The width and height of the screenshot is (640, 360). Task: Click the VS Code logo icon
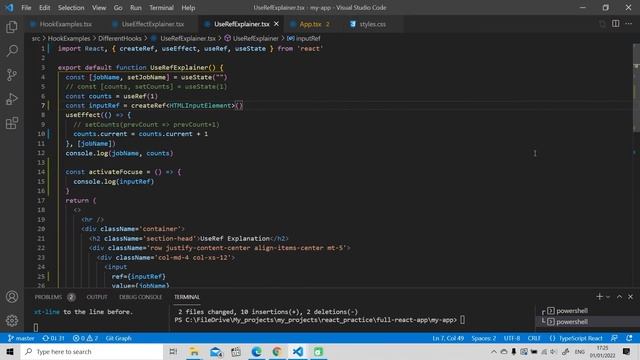9,7
